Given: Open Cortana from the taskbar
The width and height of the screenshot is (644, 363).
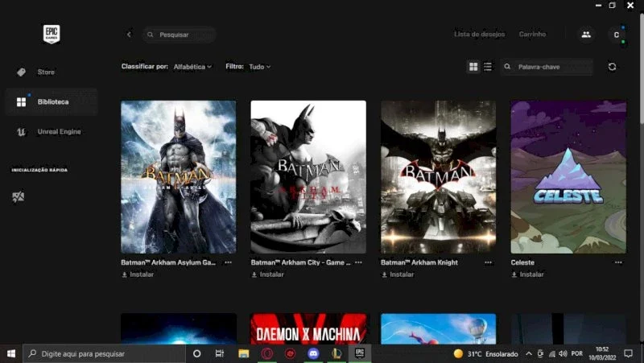Looking at the screenshot, I should pos(196,353).
